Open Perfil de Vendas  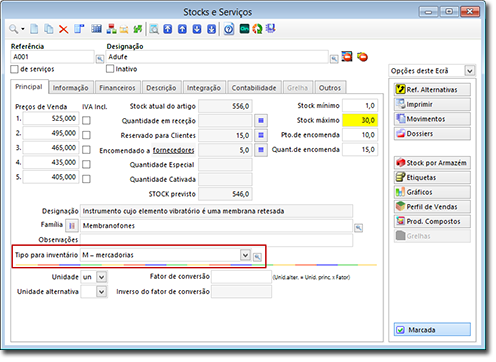coord(432,207)
